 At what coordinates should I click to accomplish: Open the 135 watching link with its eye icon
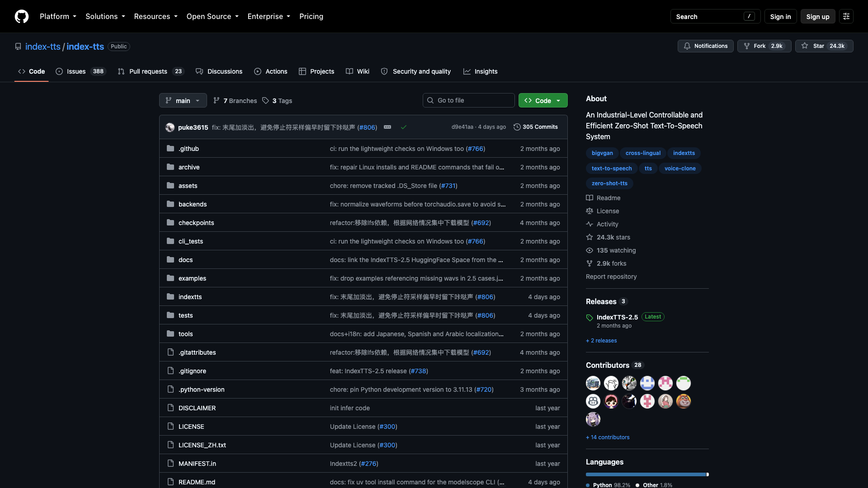611,250
